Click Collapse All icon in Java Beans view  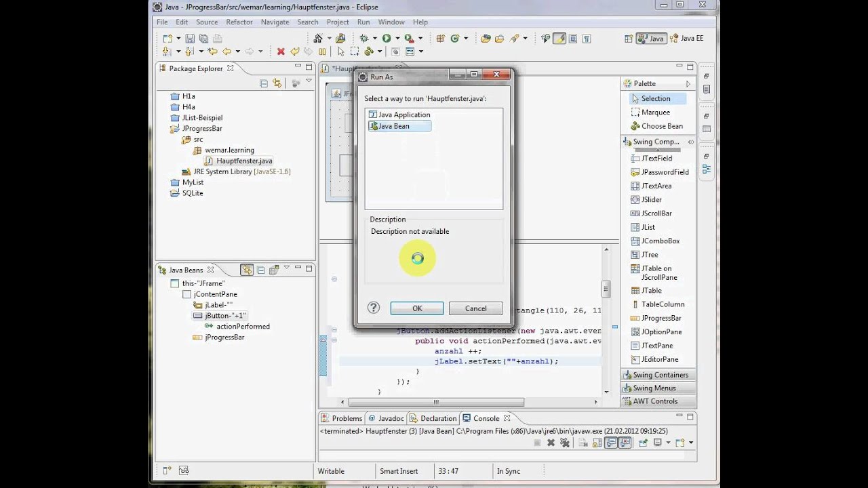point(260,270)
